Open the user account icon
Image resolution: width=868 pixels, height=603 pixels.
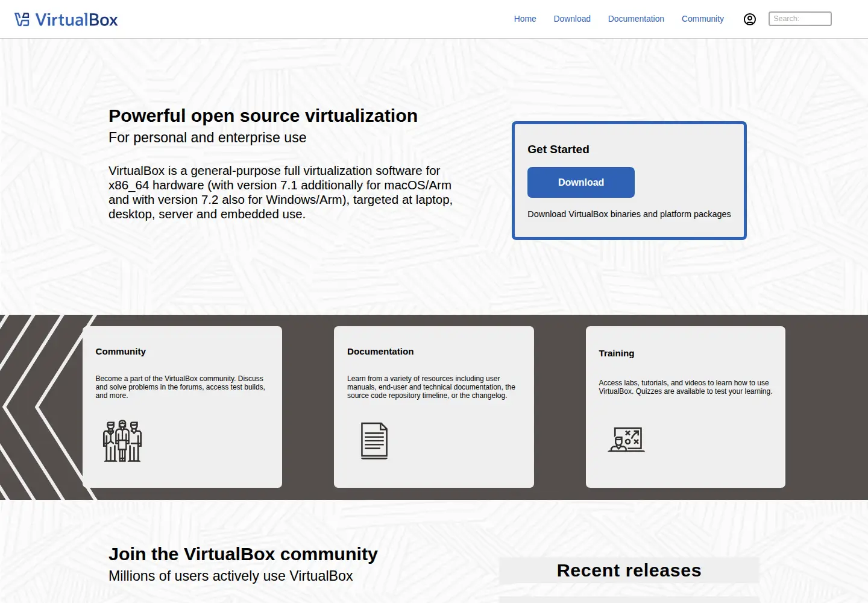coord(750,19)
